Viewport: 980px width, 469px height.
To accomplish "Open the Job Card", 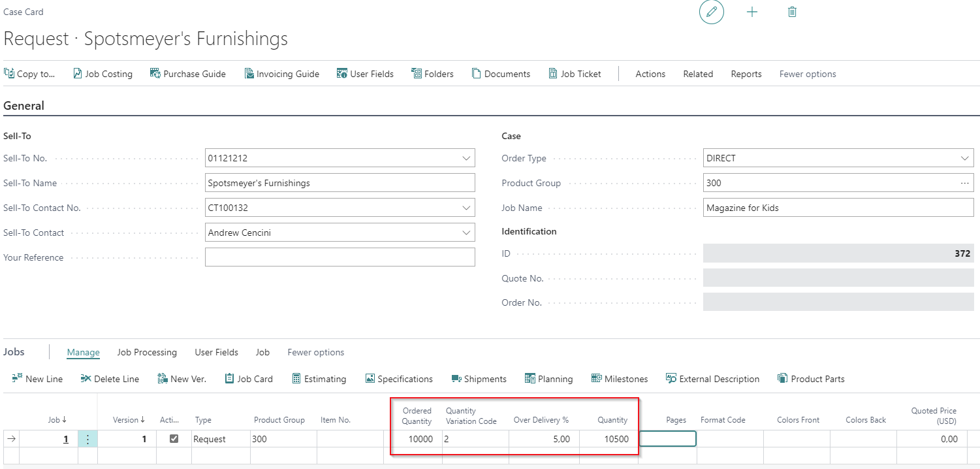I will click(x=249, y=378).
